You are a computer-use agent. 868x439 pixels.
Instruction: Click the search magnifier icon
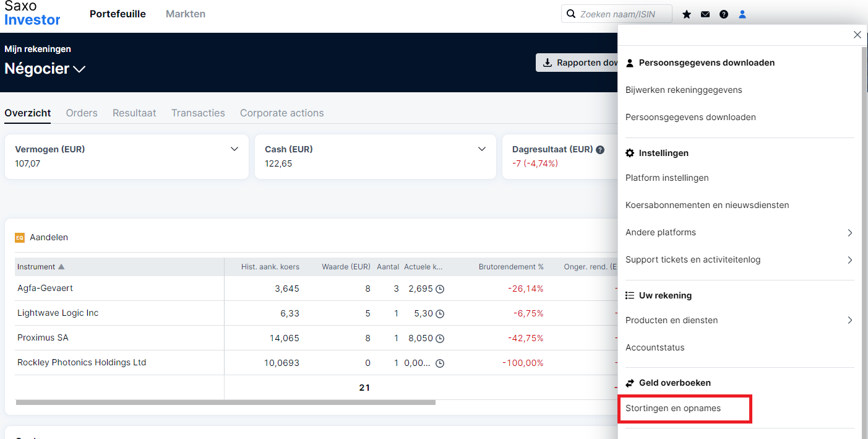click(571, 14)
